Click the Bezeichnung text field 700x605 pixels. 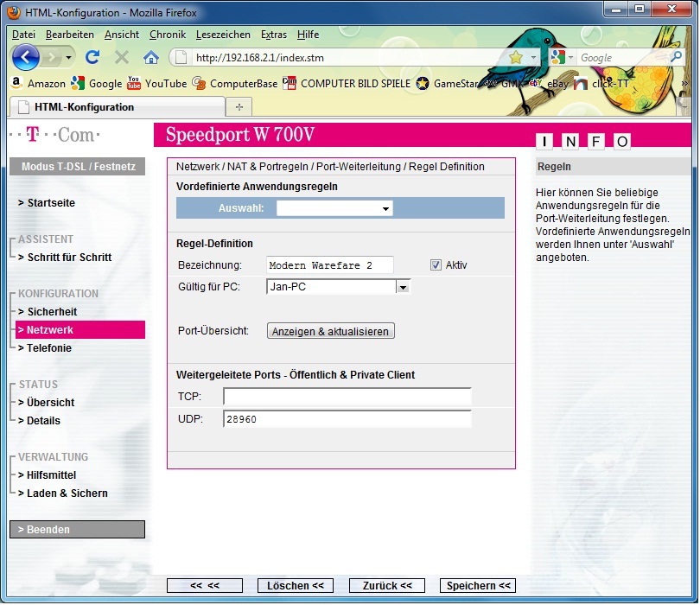click(x=330, y=265)
